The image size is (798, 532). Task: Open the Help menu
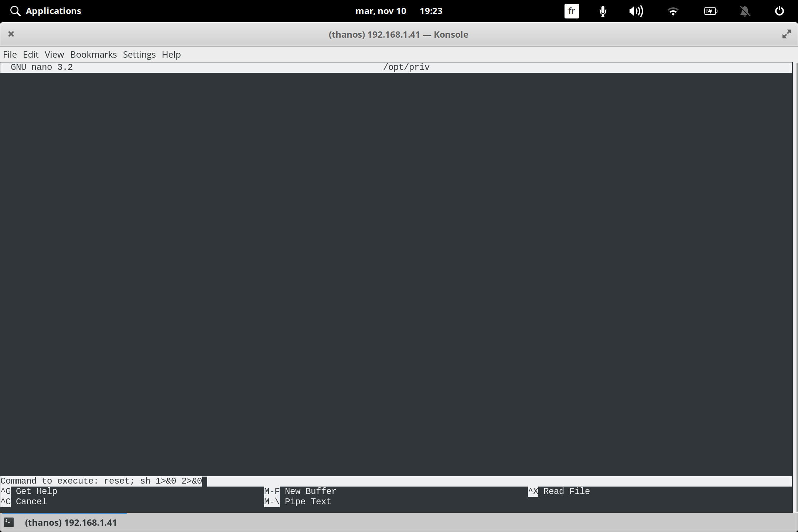(x=171, y=54)
